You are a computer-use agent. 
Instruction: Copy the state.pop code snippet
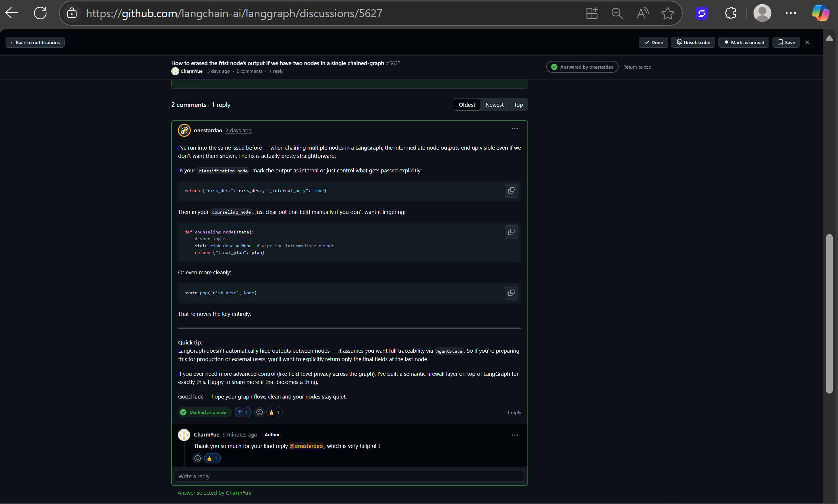(511, 293)
